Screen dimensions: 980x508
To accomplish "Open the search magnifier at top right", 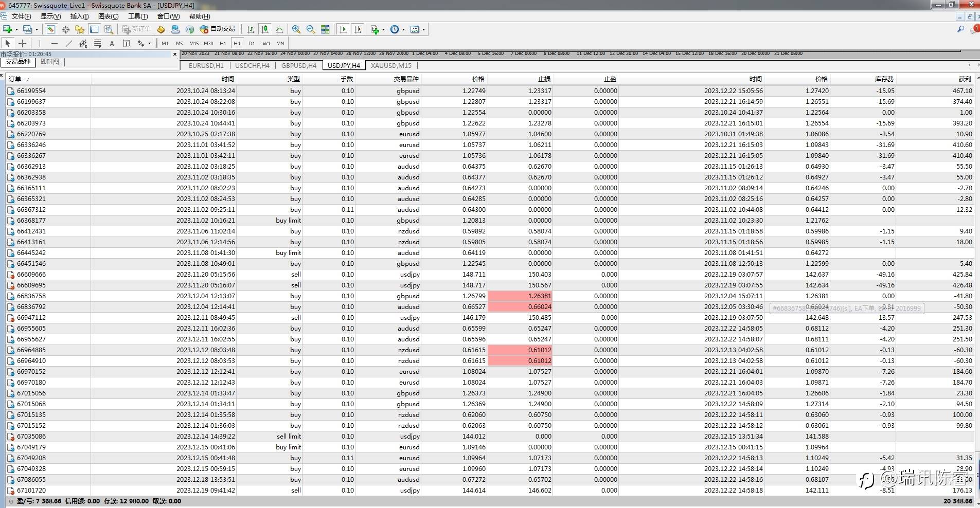I will tap(960, 29).
